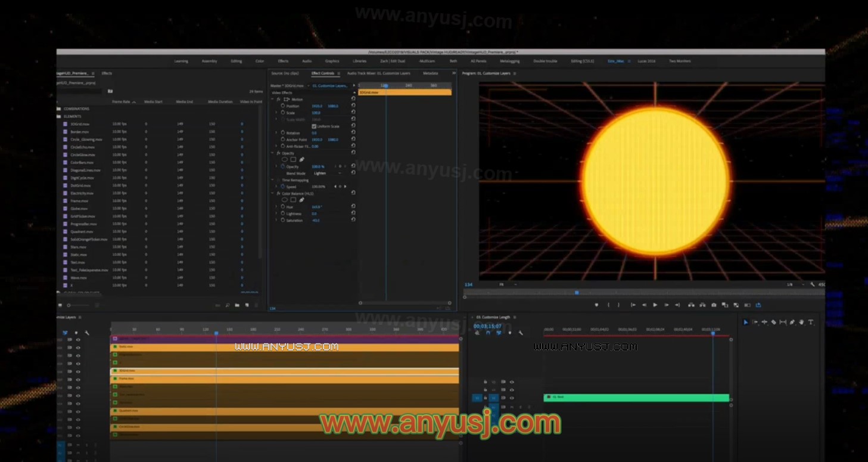Select the Razor tool

(773, 323)
